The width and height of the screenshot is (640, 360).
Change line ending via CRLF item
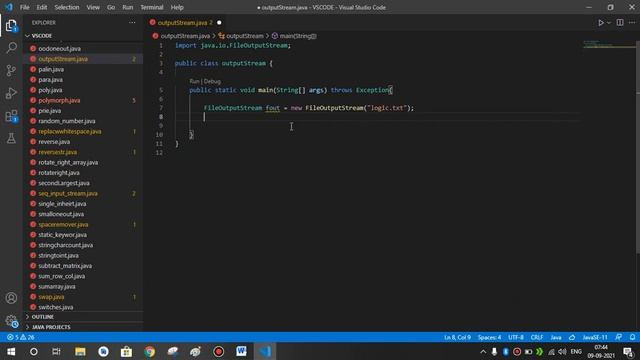[x=537, y=338]
